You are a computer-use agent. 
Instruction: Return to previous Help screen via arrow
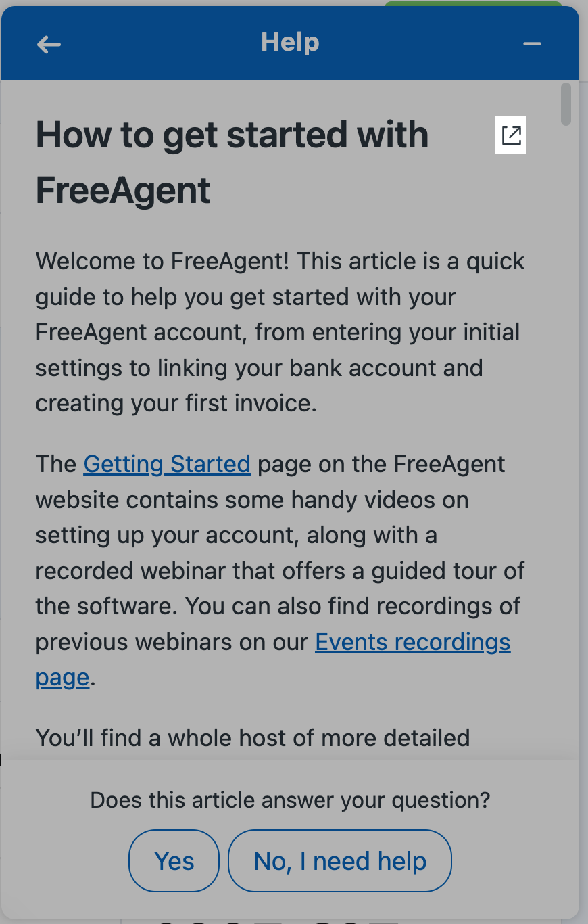(x=48, y=43)
